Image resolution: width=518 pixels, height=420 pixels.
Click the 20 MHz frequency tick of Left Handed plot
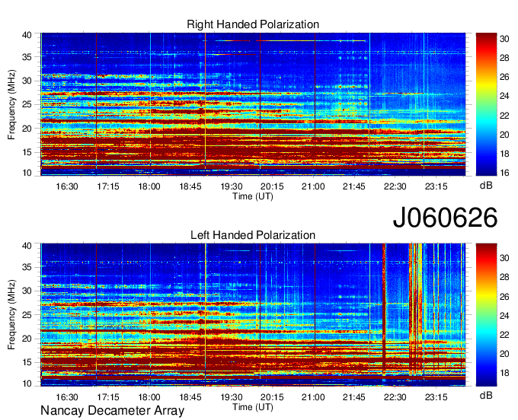(x=27, y=339)
